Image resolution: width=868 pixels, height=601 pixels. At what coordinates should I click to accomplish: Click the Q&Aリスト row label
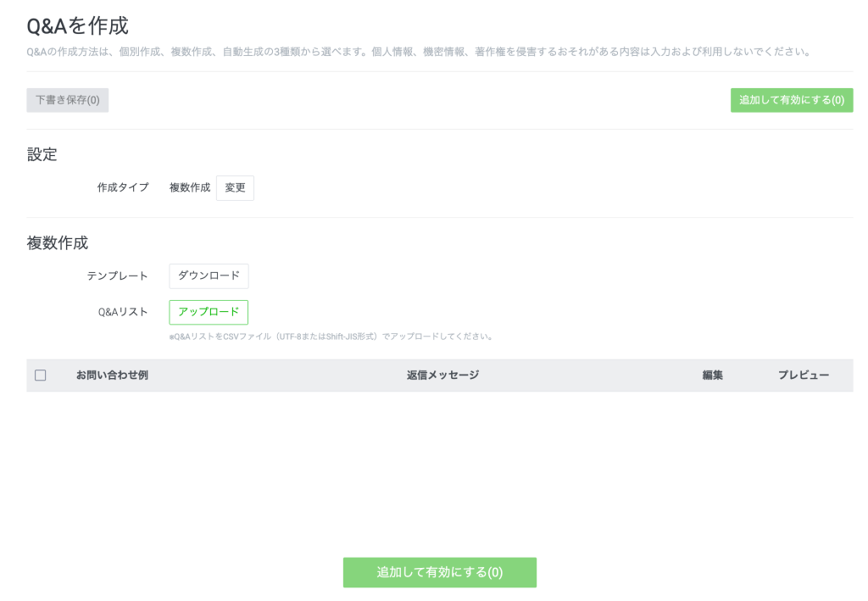click(122, 312)
